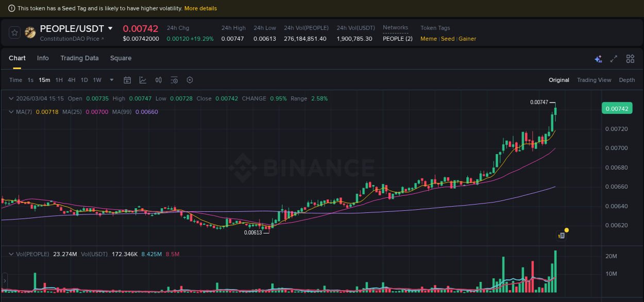Open the chart settings hexagon icon
This screenshot has width=644, height=302.
click(x=190, y=80)
